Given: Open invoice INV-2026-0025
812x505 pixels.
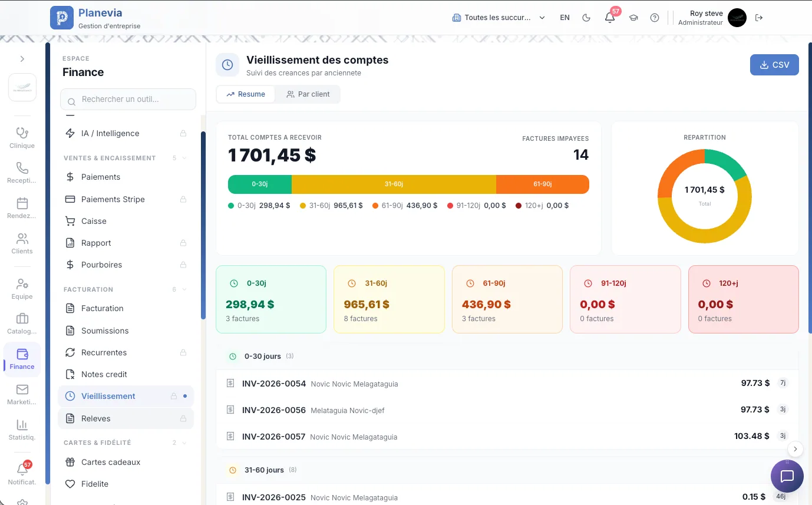Looking at the screenshot, I should click(507, 497).
